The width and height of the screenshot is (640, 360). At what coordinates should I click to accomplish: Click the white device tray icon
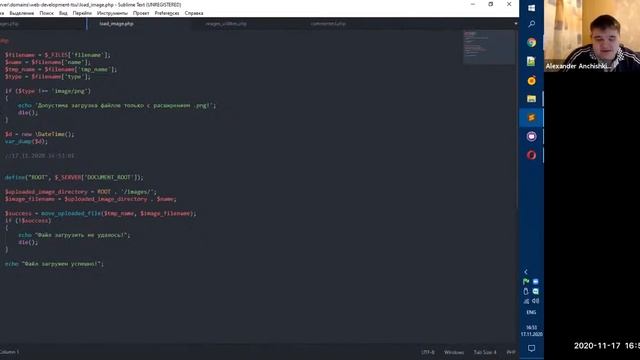(526, 291)
